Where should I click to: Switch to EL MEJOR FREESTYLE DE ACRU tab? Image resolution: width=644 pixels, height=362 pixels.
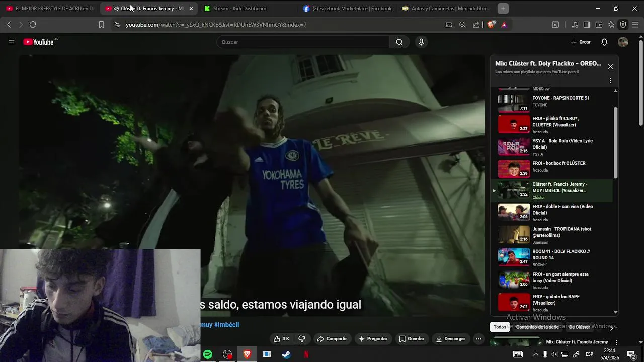(50, 8)
